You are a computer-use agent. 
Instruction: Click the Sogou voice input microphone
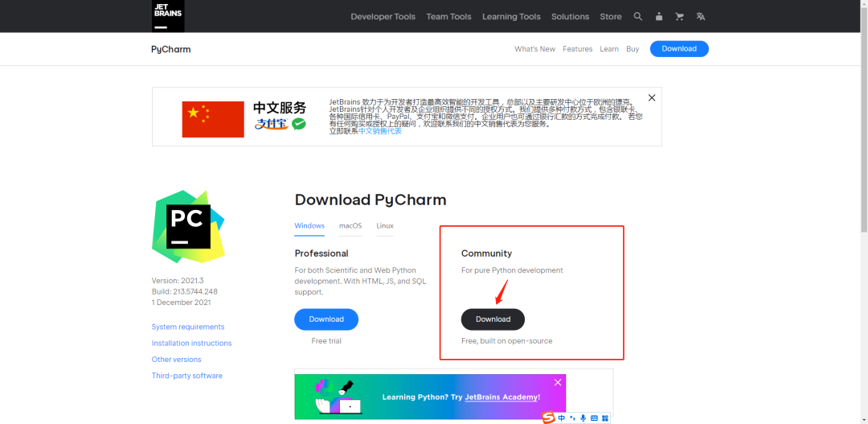coord(583,418)
